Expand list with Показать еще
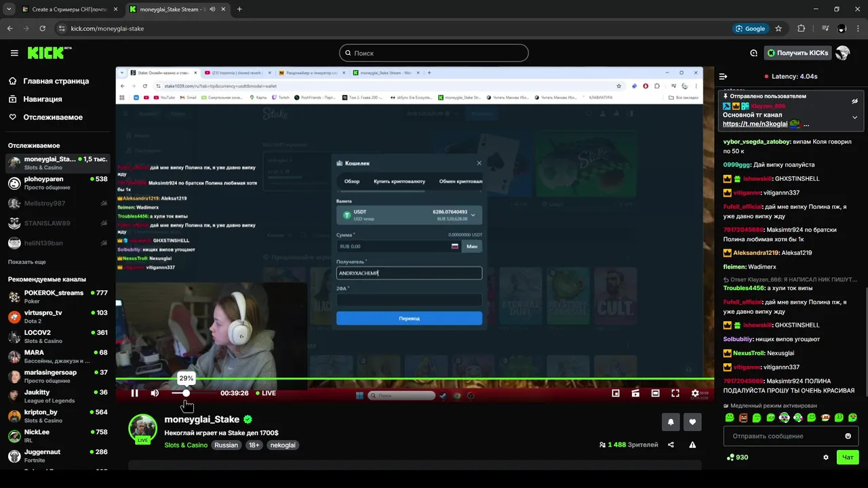 tap(27, 262)
